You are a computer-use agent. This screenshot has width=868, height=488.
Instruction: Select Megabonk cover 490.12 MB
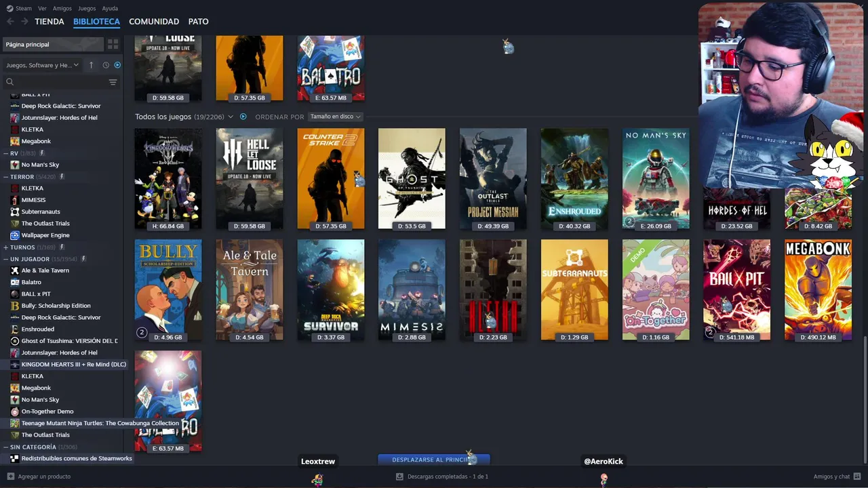tap(818, 290)
